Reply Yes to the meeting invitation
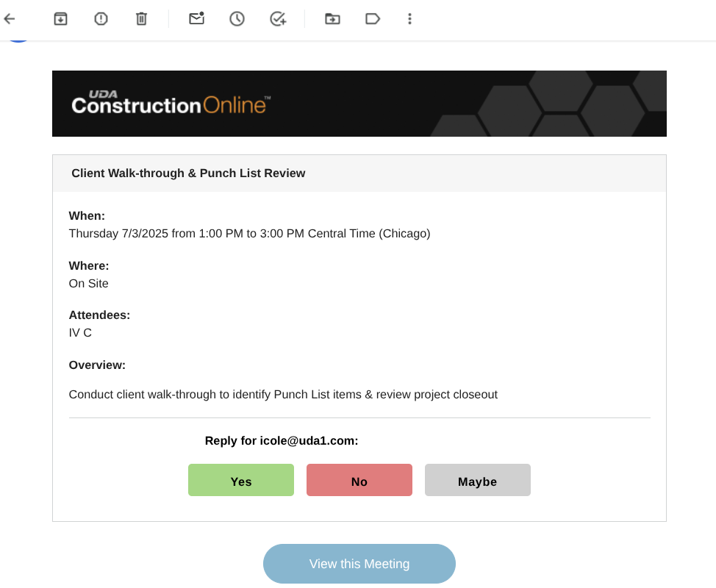The image size is (716, 588). (241, 481)
